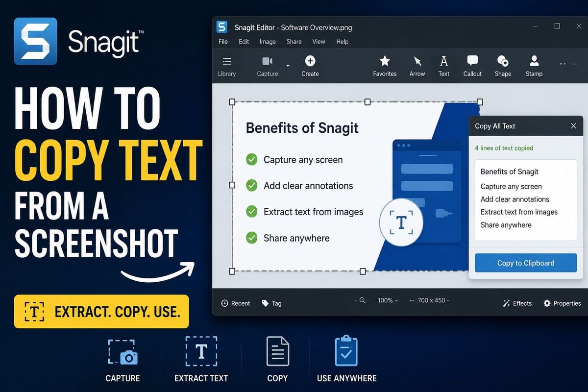Expand the Capture dropdown arrow in the toolbar
This screenshot has width=588, height=392.
pos(288,65)
